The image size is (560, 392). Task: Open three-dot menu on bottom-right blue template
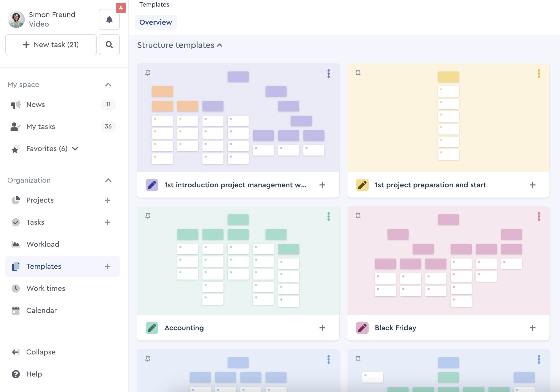coord(539,359)
